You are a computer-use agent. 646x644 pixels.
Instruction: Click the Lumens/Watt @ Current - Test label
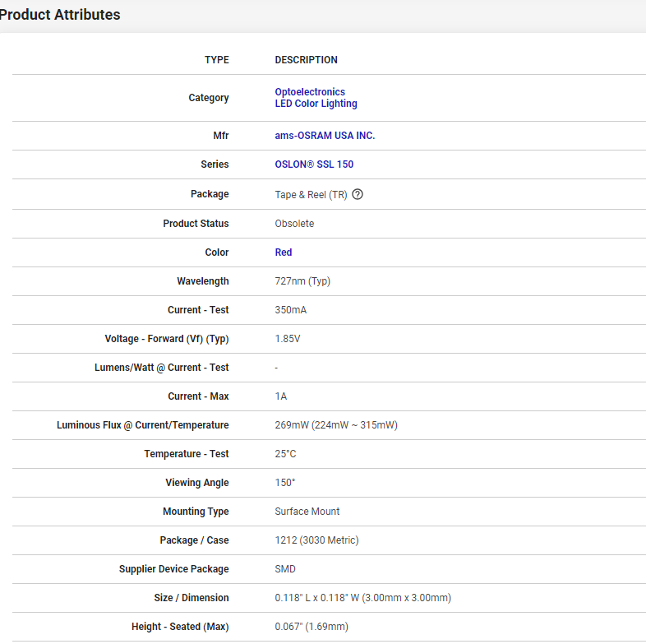[x=161, y=368]
